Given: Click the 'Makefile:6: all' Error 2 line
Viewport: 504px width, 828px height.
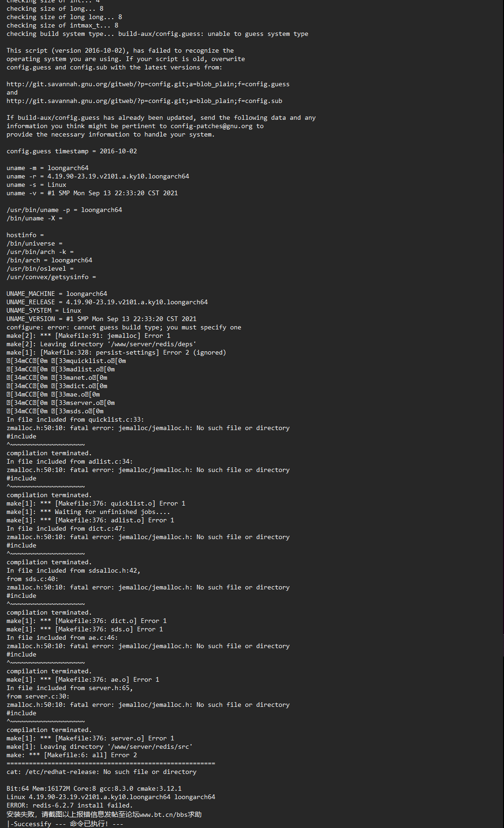Looking at the screenshot, I should (72, 755).
